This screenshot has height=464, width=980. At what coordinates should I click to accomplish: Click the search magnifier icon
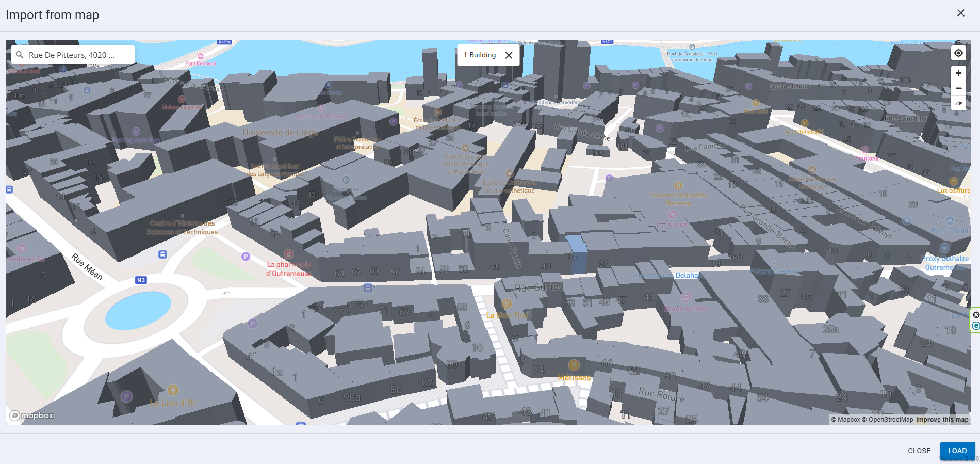click(x=20, y=55)
